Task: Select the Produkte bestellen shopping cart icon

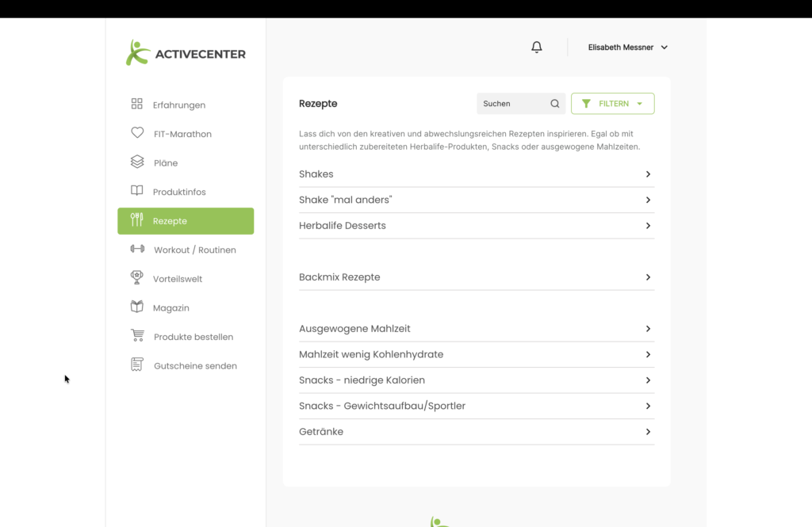Action: click(136, 336)
